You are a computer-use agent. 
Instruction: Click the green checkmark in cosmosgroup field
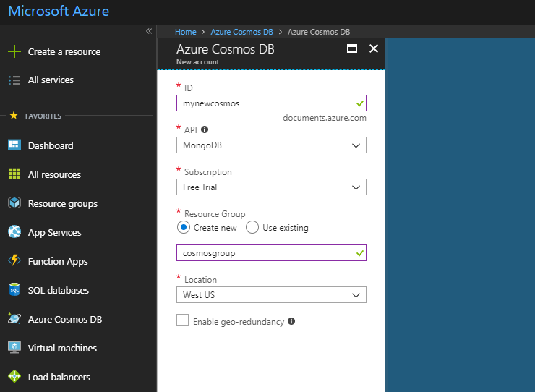point(359,253)
